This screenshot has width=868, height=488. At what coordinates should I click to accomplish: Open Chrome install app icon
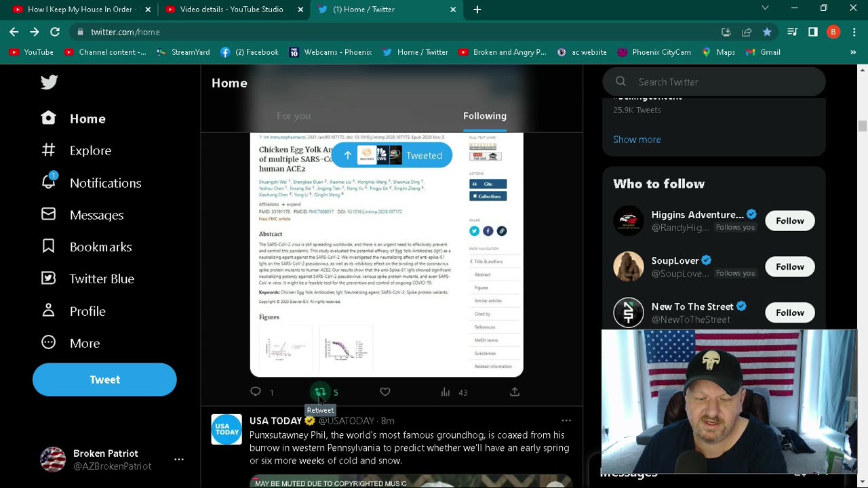(x=726, y=32)
